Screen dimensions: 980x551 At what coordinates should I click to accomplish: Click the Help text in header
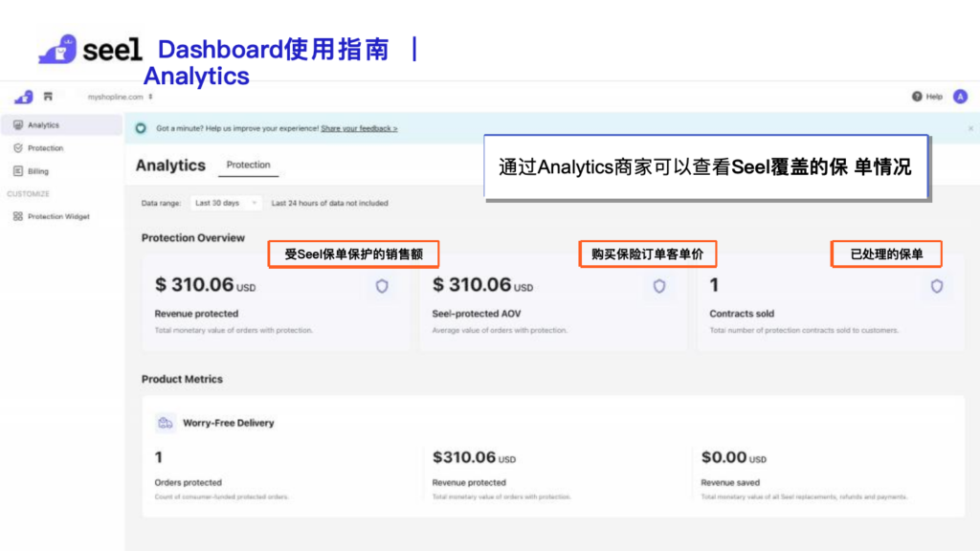click(x=934, y=97)
